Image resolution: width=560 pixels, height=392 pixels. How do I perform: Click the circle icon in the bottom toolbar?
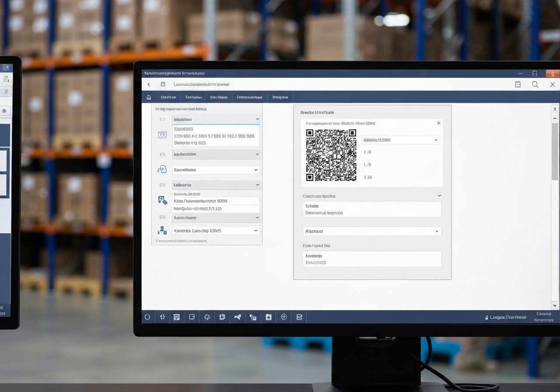pyautogui.click(x=147, y=317)
